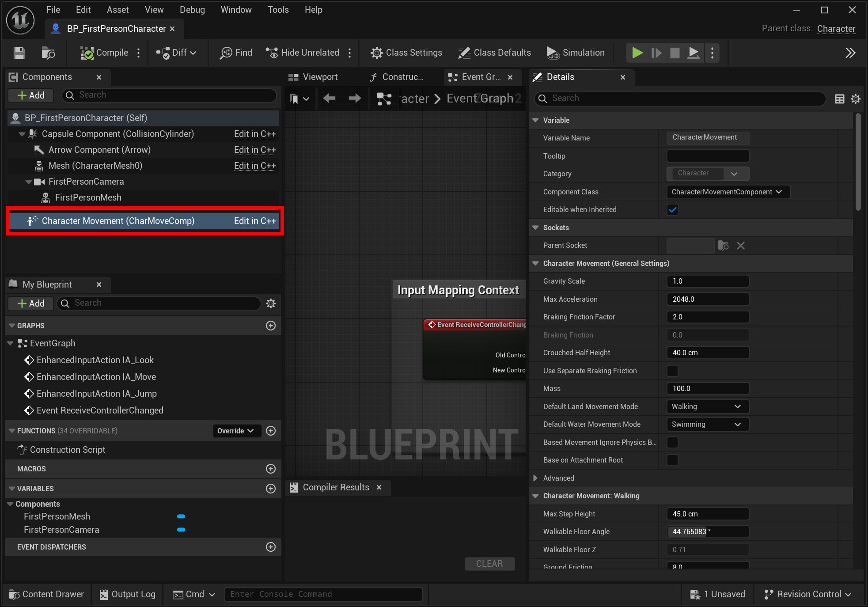Image resolution: width=868 pixels, height=607 pixels.
Task: Uncheck Editable when Inherited checkbox
Action: (x=672, y=210)
